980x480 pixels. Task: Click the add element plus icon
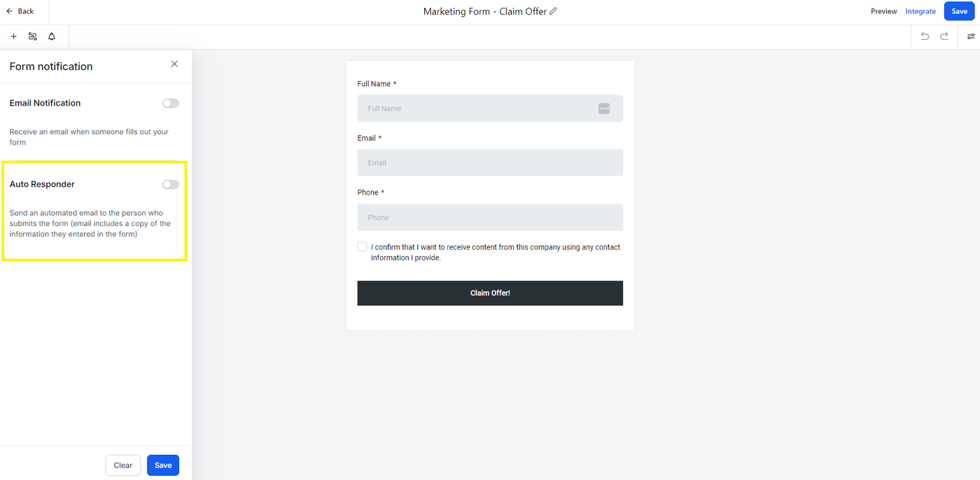click(13, 36)
